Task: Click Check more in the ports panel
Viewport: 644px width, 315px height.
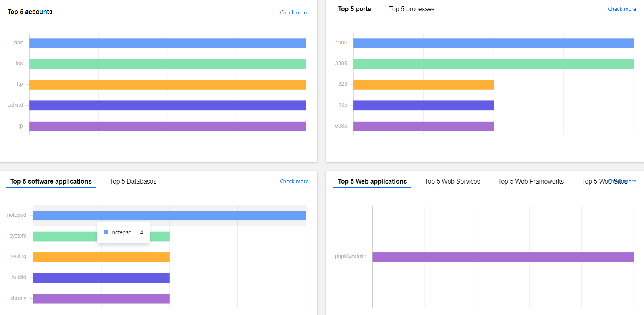Action: (x=621, y=9)
